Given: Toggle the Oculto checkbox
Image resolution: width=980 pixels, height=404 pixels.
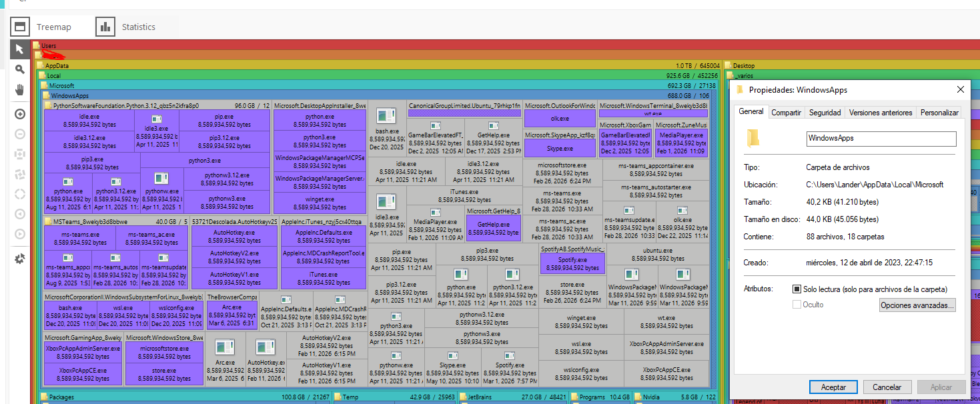Looking at the screenshot, I should pos(797,305).
